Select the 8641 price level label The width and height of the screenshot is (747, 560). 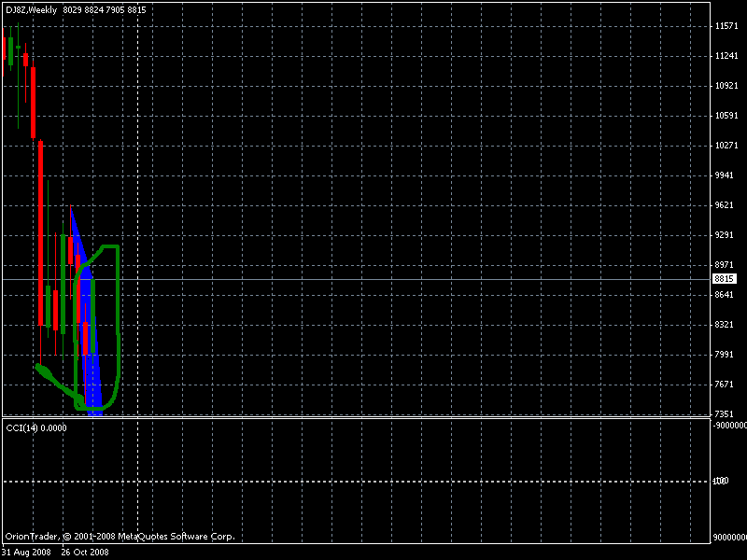725,295
